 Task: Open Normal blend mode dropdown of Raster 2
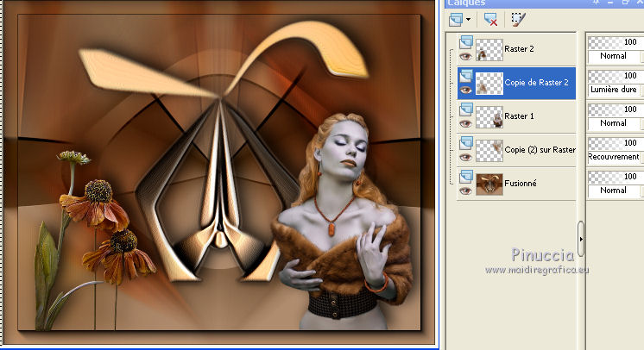pyautogui.click(x=615, y=56)
